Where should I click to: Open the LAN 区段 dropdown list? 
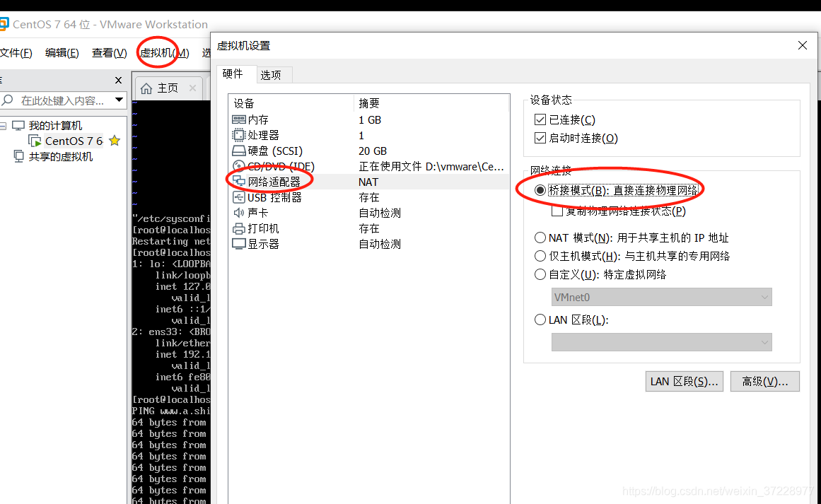click(661, 342)
